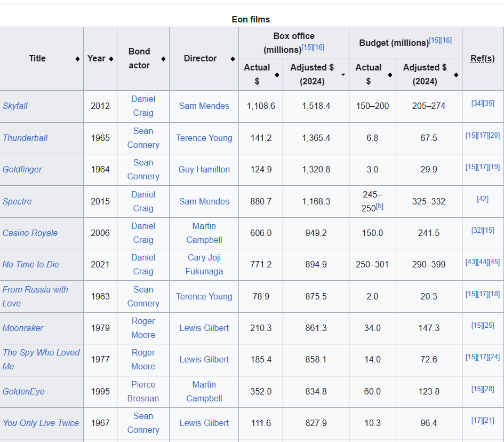Sort table by Year column arrows
This screenshot has height=442, width=504.
(x=111, y=59)
